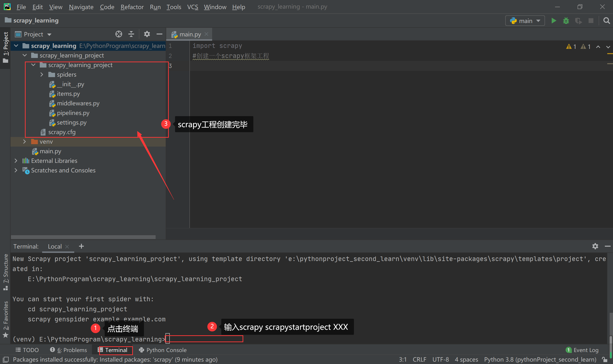Click the Python 3.8 interpreter selector
The height and width of the screenshot is (364, 613).
(x=540, y=360)
